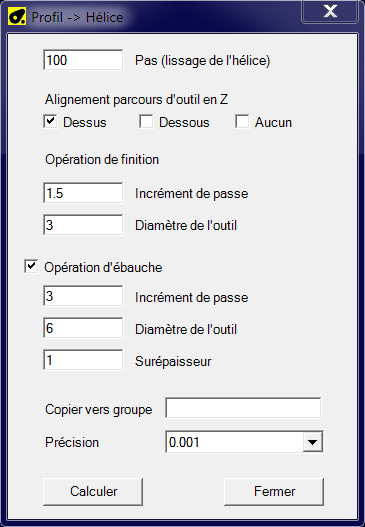Image resolution: width=365 pixels, height=527 pixels.
Task: Click the finition Diamètre de l'outil field
Action: point(83,225)
